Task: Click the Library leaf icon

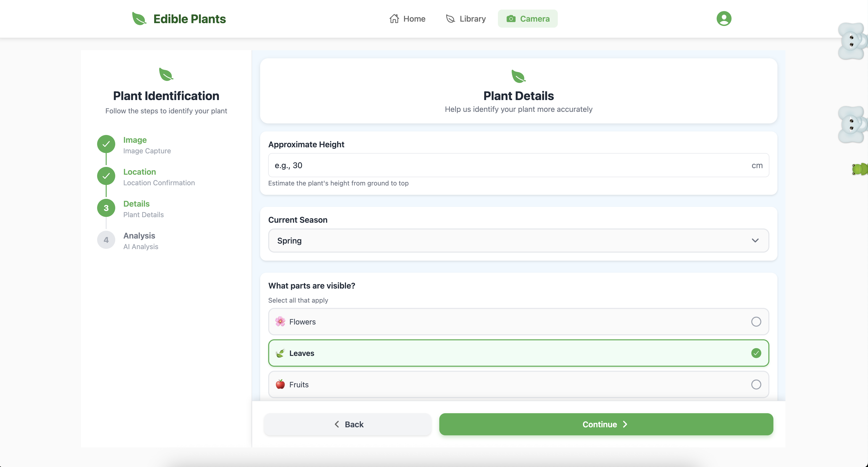Action: (450, 19)
